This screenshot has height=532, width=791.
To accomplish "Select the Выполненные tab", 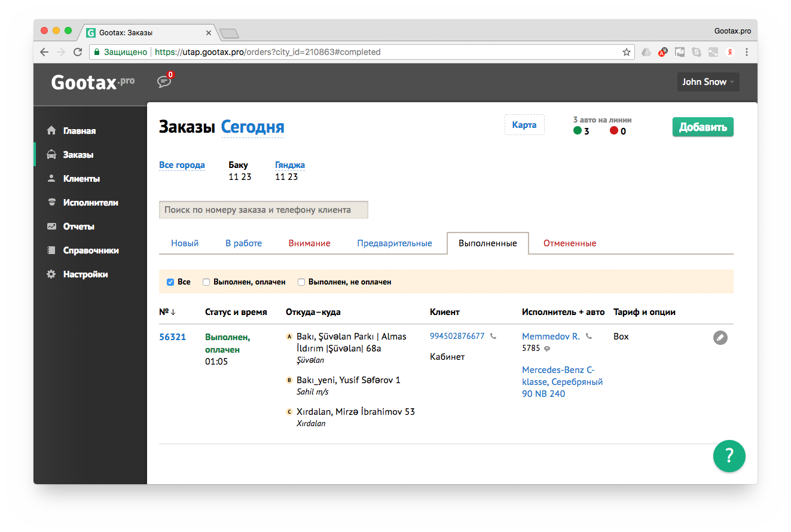I will pyautogui.click(x=488, y=243).
